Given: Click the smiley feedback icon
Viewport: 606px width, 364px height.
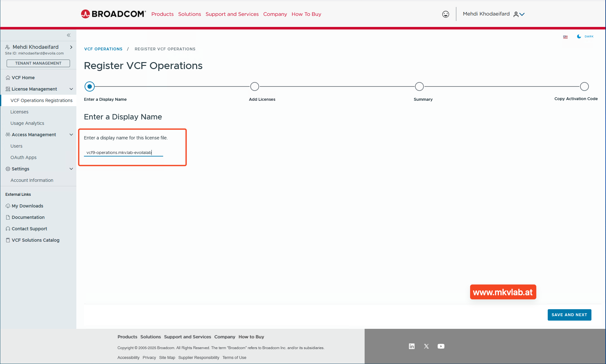Looking at the screenshot, I should pos(445,14).
